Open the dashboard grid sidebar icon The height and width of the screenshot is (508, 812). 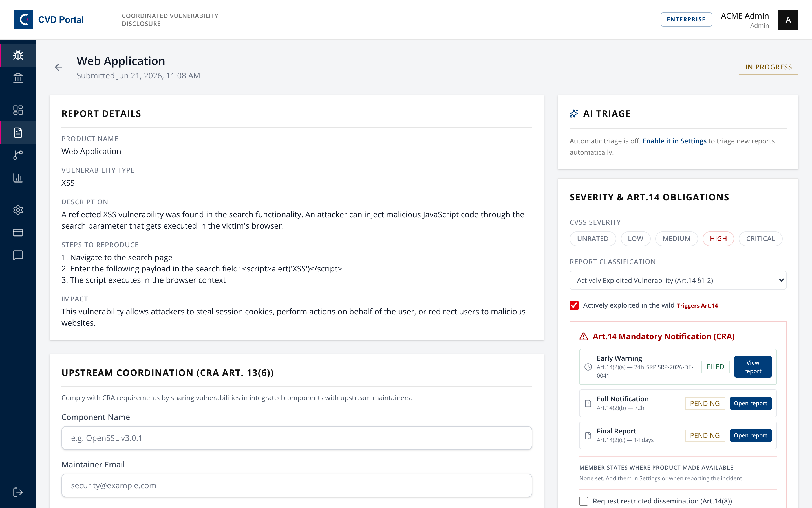pos(18,110)
